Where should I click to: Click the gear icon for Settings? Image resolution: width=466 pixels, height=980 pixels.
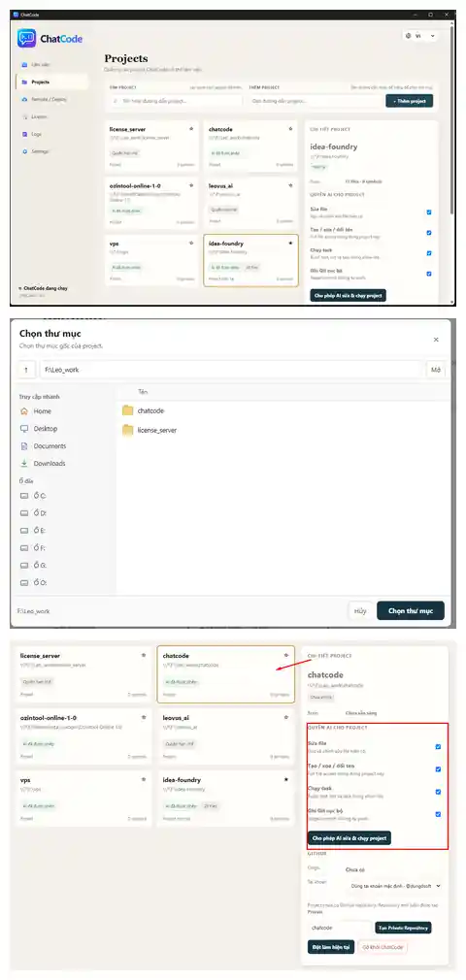(24, 152)
